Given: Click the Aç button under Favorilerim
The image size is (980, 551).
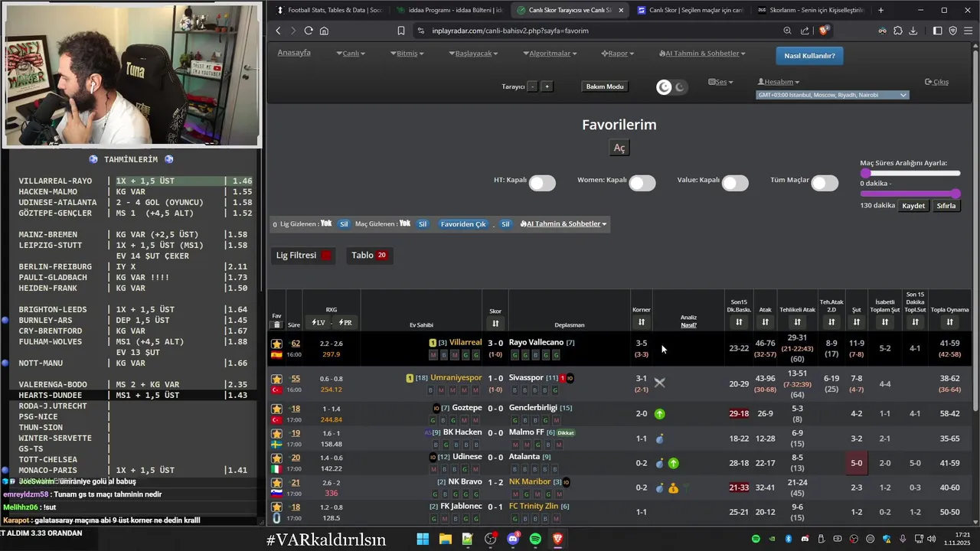Looking at the screenshot, I should (x=619, y=148).
